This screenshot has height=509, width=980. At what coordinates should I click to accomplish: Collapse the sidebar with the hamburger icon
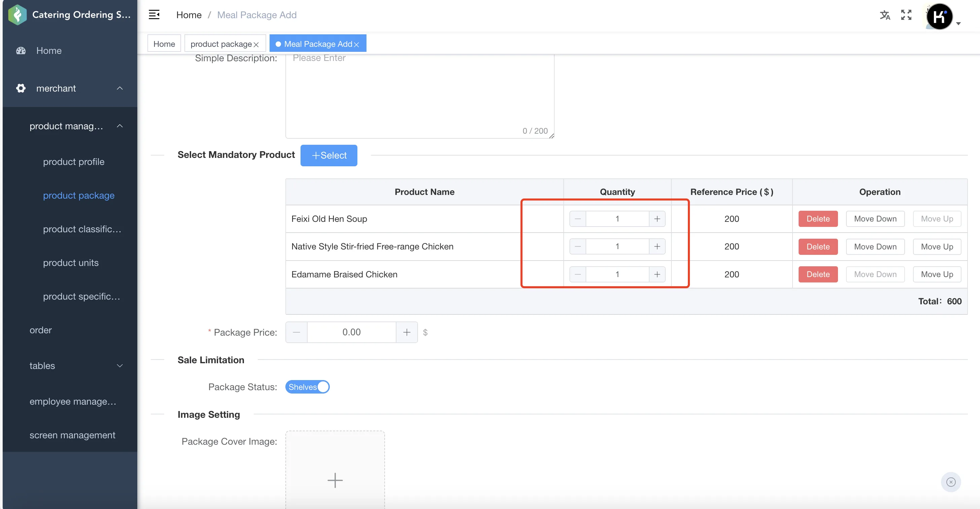(x=154, y=15)
